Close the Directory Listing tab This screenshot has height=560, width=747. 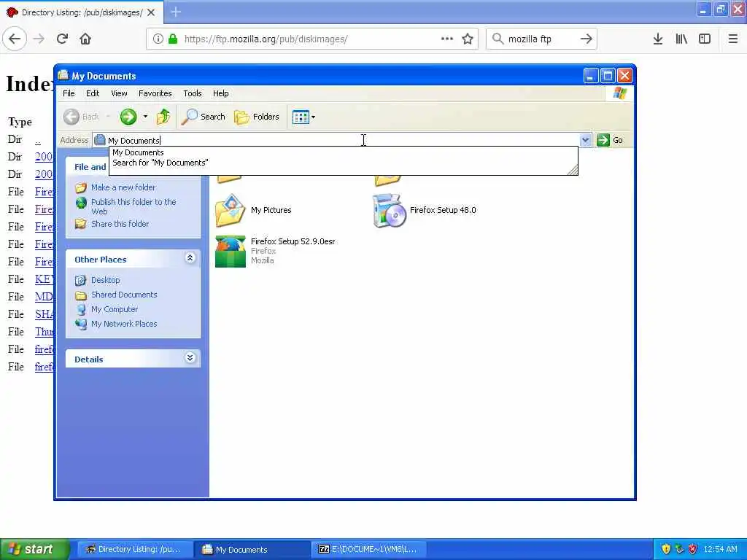[x=151, y=12]
